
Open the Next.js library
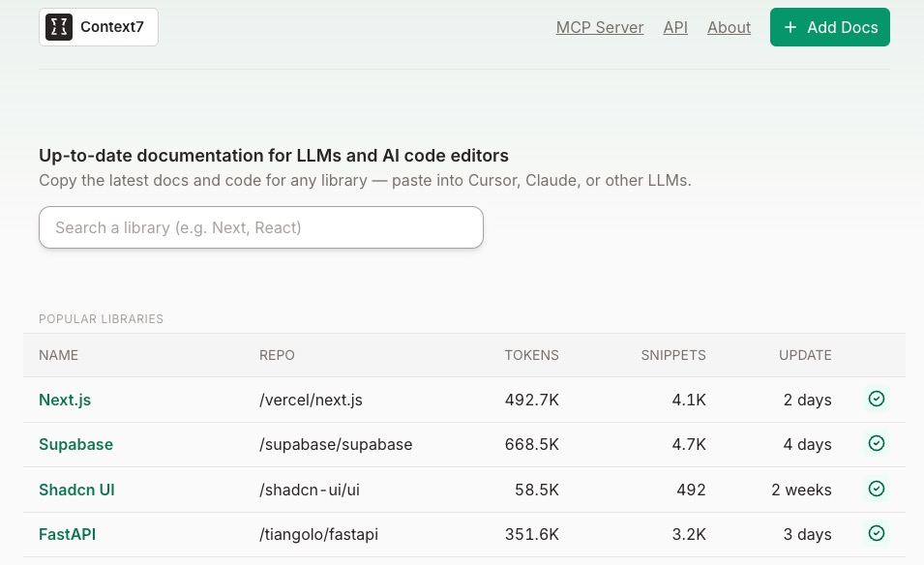click(x=65, y=400)
